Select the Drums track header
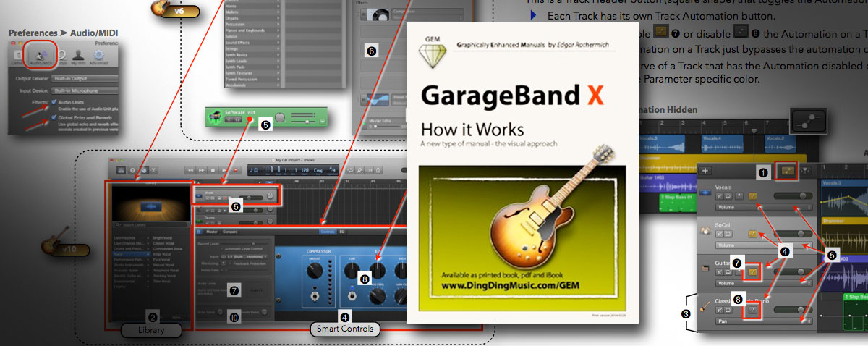 click(x=236, y=220)
